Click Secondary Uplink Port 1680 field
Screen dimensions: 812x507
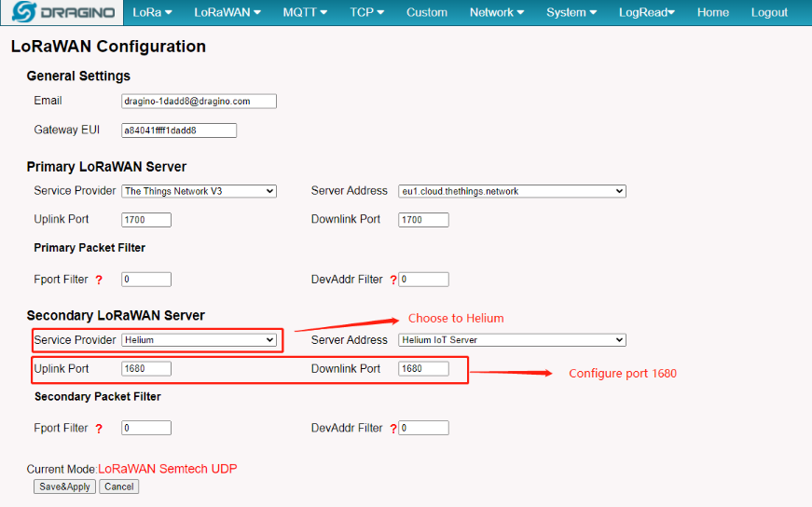pyautogui.click(x=146, y=368)
